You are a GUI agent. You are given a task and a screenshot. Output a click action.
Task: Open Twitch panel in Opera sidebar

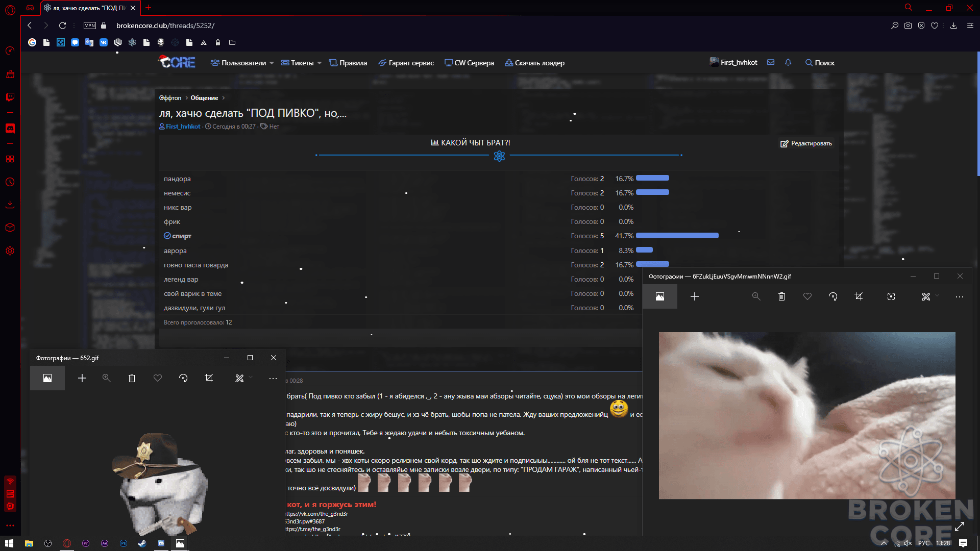[10, 97]
